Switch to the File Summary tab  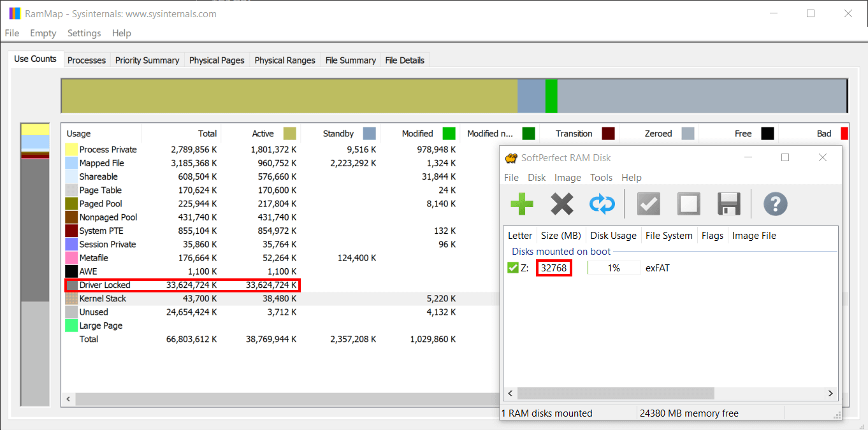351,60
